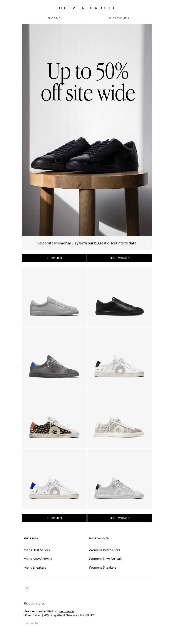
Task: Visit the help center link
Action: pos(67,611)
